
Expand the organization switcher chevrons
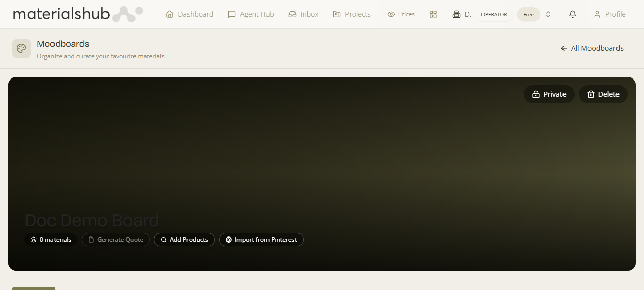(x=548, y=14)
